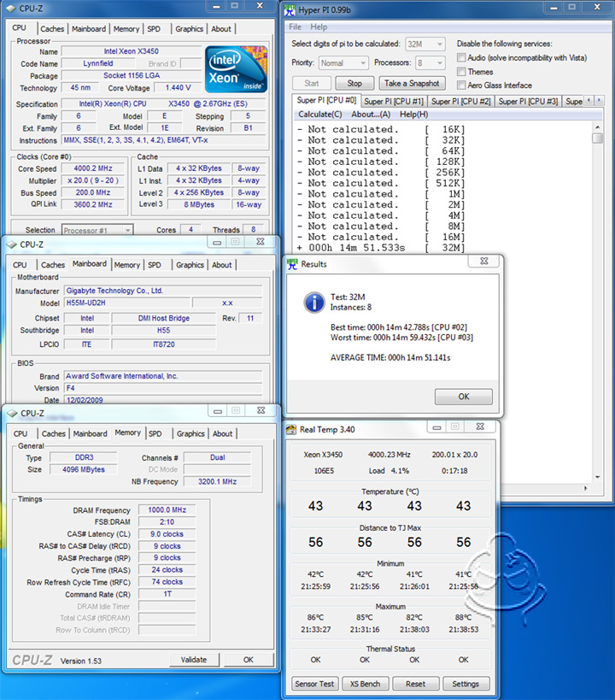The height and width of the screenshot is (700, 615).
Task: Open the Hyper PI File menu
Action: coord(295,26)
